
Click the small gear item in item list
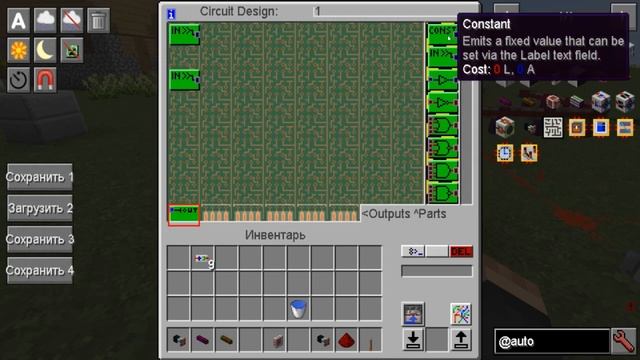pyautogui.click(x=531, y=129)
